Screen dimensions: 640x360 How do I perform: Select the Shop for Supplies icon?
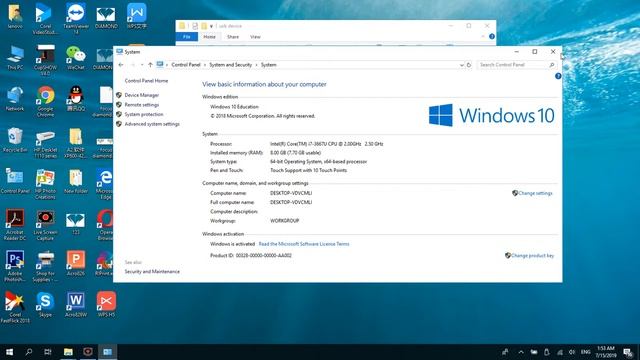(x=45, y=266)
